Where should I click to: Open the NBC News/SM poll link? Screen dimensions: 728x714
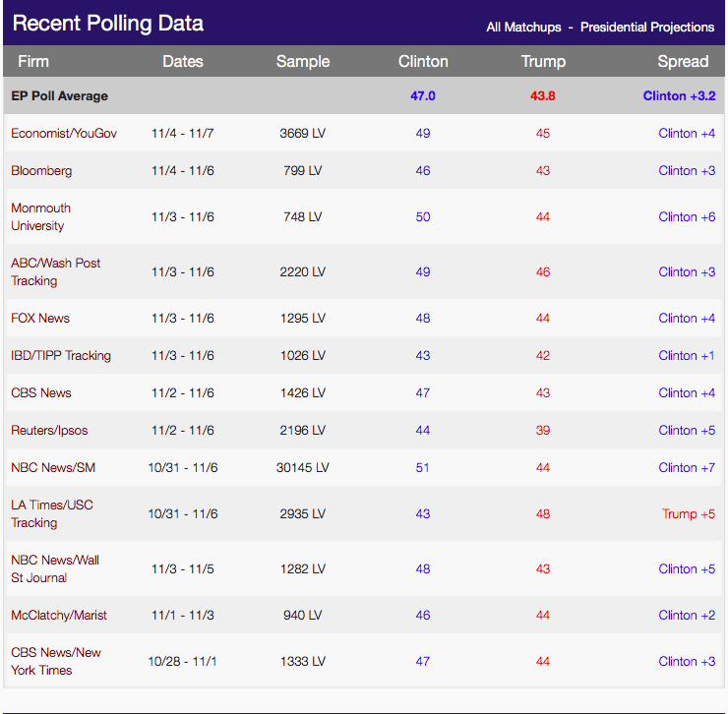pyautogui.click(x=53, y=467)
